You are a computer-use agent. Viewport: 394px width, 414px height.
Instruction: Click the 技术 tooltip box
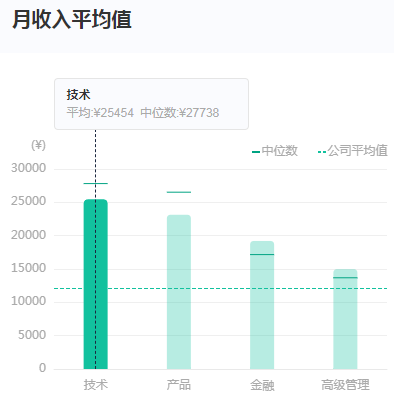click(x=151, y=104)
